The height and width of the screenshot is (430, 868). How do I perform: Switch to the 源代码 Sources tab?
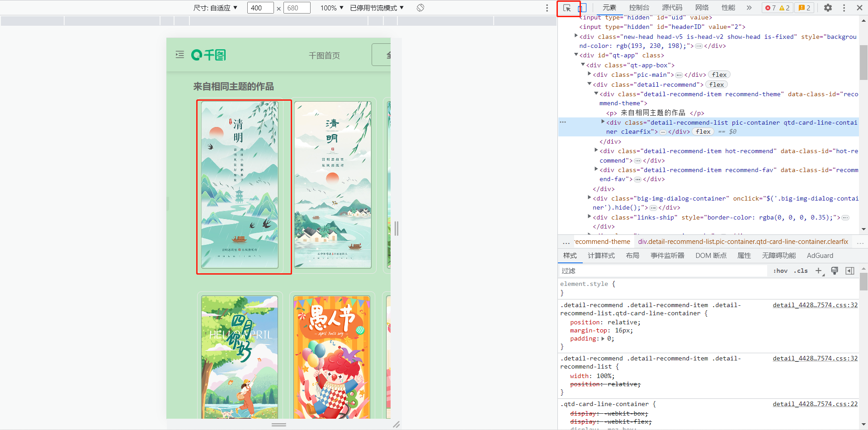672,8
